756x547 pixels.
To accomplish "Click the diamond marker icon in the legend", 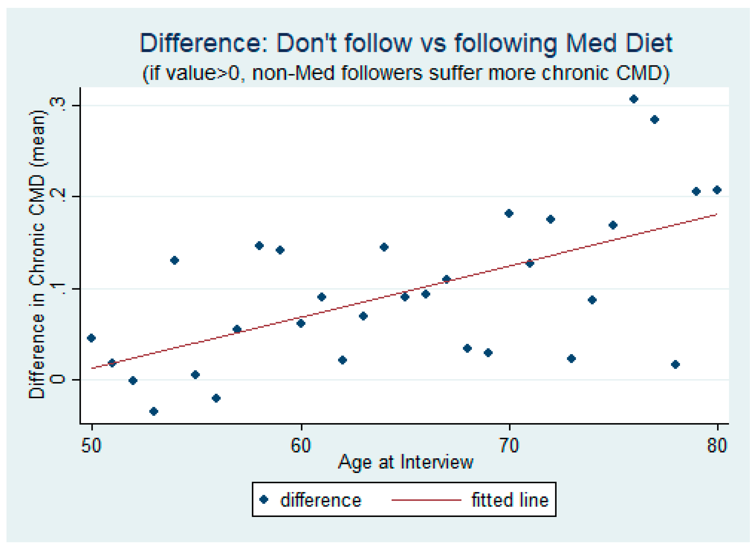I will coord(264,500).
